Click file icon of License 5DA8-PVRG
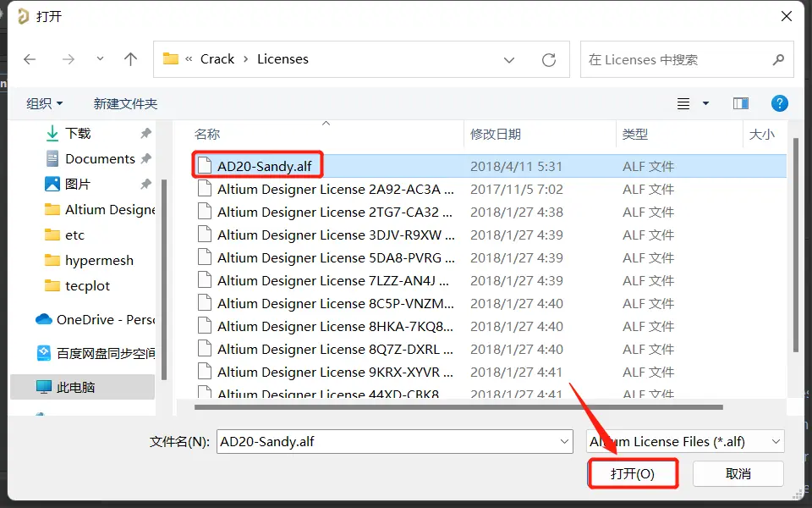Image resolution: width=812 pixels, height=508 pixels. [x=205, y=257]
